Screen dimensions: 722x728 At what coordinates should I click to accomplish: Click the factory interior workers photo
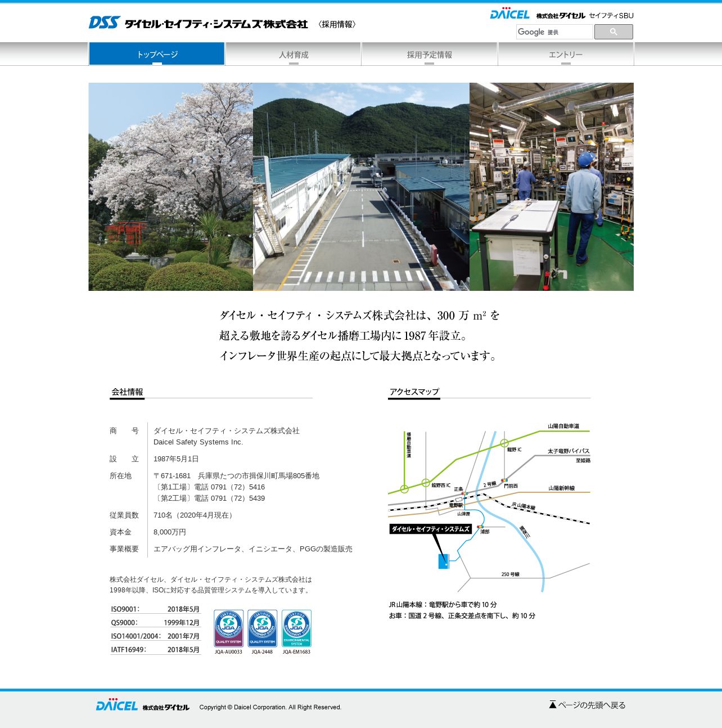[x=552, y=187]
